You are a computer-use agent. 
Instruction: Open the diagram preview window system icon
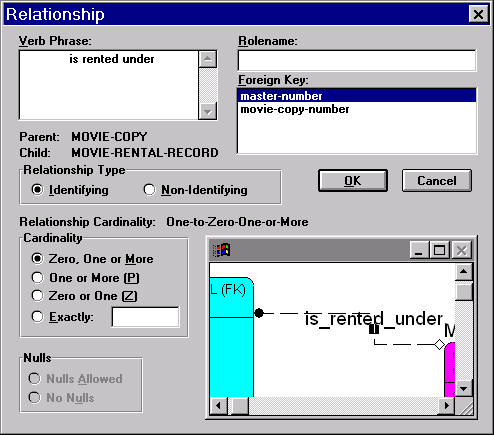click(221, 250)
